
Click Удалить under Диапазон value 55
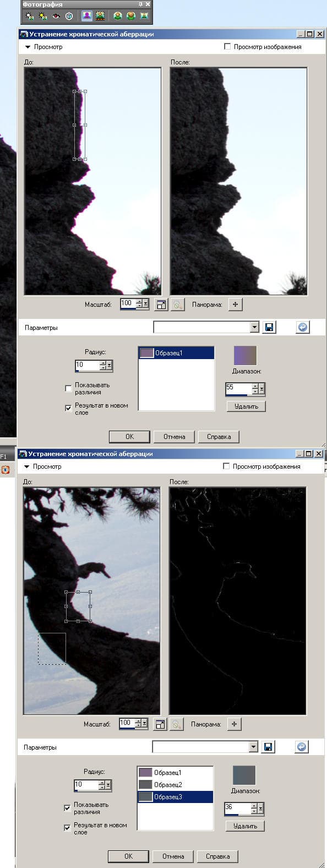pos(246,406)
